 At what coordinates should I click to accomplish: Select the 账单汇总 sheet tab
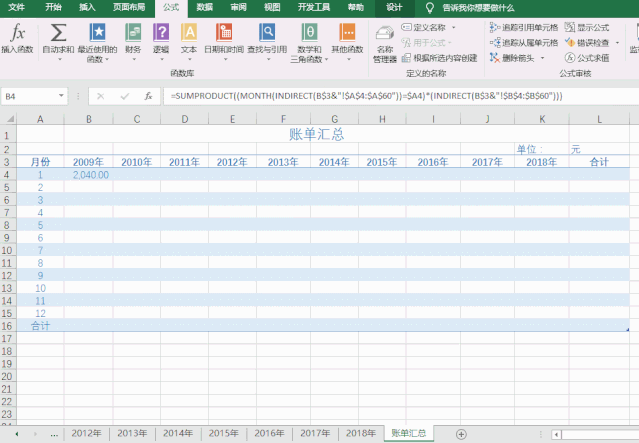(x=409, y=433)
